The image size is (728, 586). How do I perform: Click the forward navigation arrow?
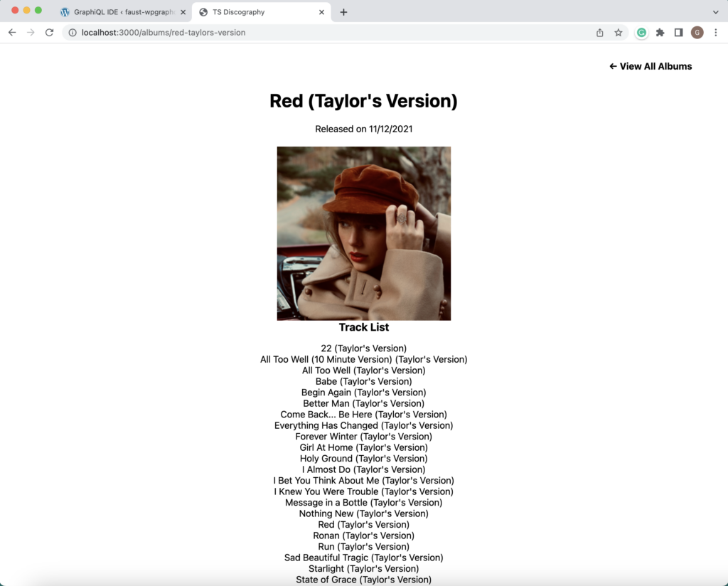pos(31,33)
